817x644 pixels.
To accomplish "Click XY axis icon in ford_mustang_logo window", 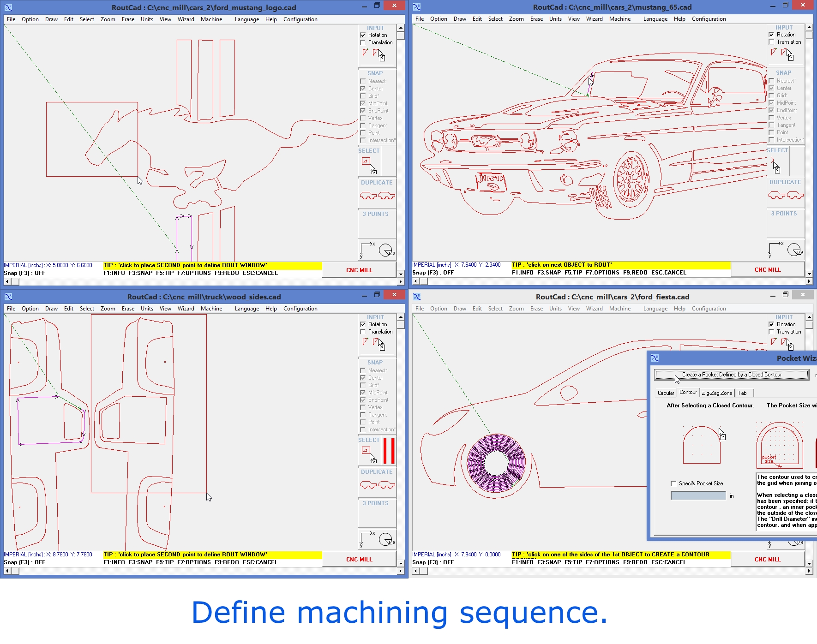I will click(x=367, y=250).
